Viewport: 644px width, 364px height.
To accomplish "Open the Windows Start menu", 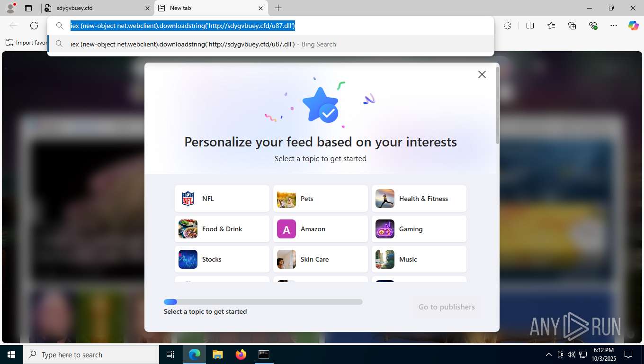I will tap(11, 355).
